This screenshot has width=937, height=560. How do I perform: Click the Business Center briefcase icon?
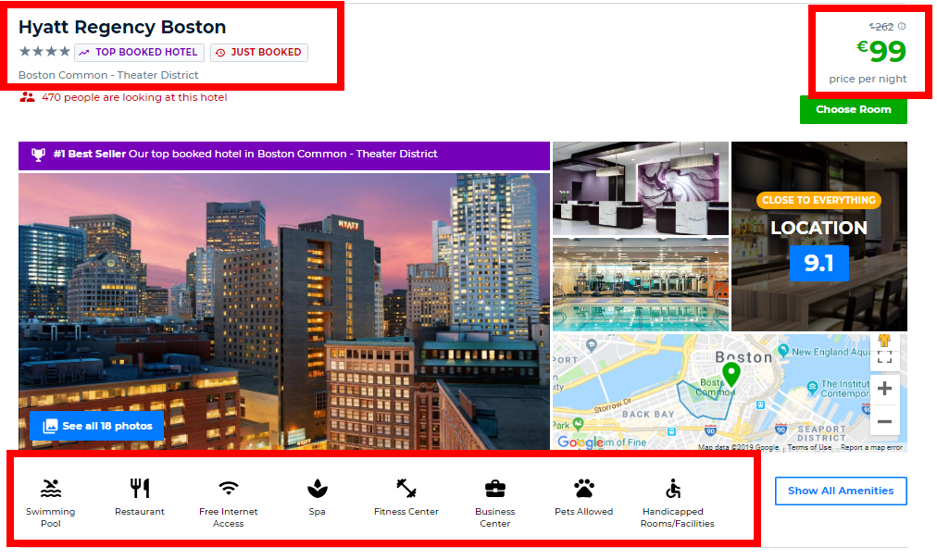click(494, 489)
